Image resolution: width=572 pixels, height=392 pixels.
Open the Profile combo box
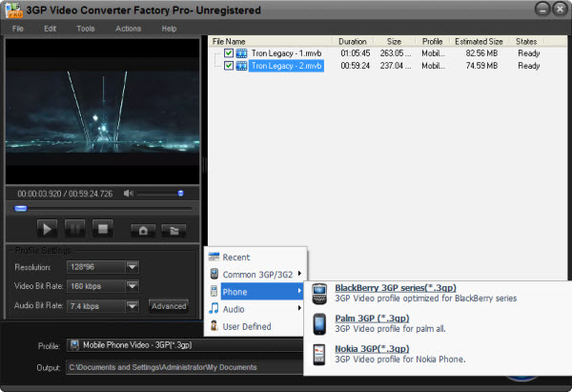tap(185, 345)
